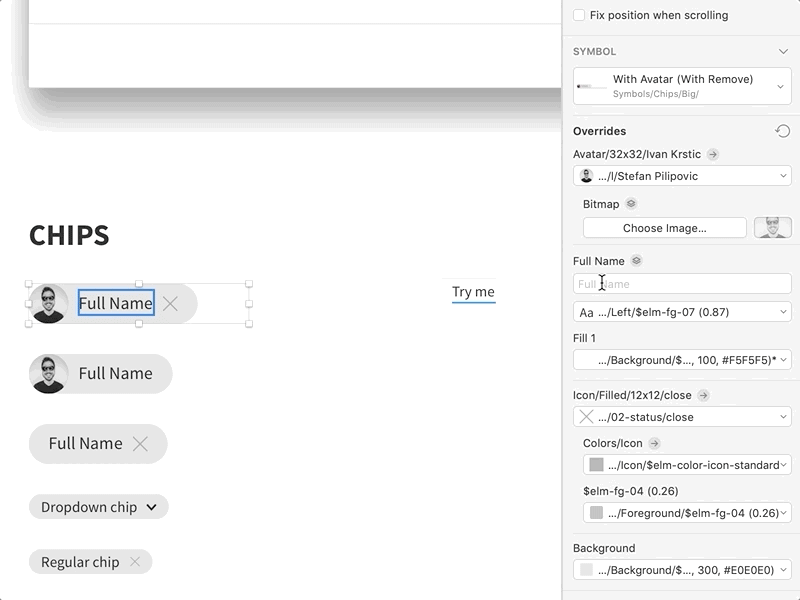Open the Stefan Pilipovic avatar override dropdown
This screenshot has width=800, height=600.
[x=682, y=176]
